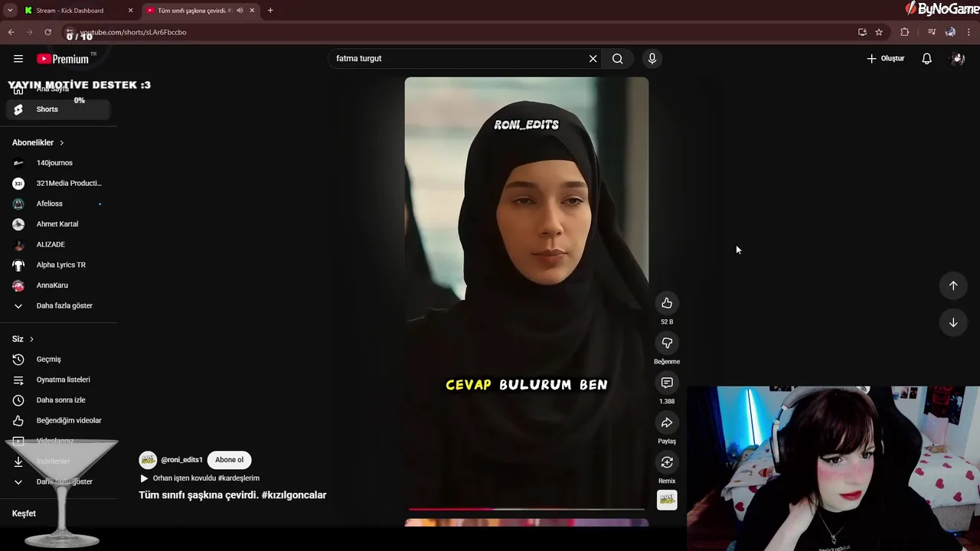This screenshot has height=551, width=980.
Task: Expand the Siz section chevron
Action: coord(31,339)
